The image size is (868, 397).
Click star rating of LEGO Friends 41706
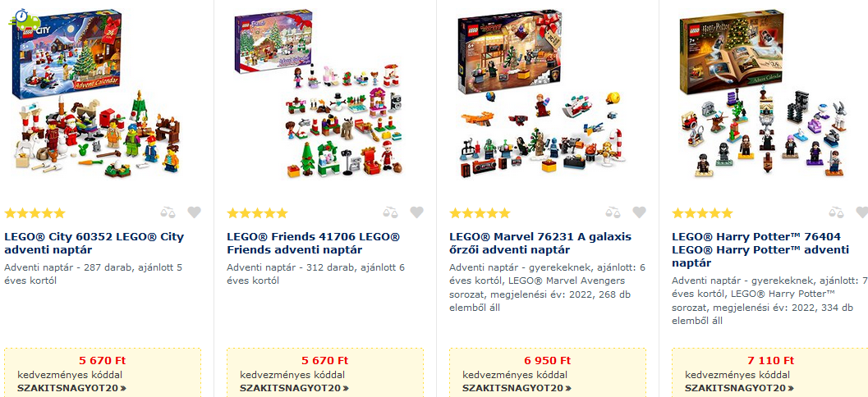pos(257,213)
